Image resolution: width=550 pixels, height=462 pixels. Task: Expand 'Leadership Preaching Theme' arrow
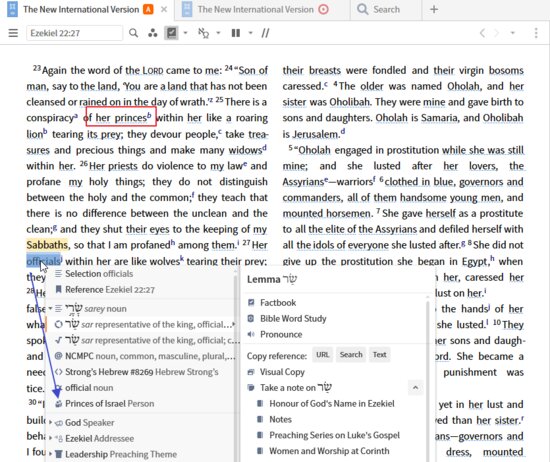(51, 454)
